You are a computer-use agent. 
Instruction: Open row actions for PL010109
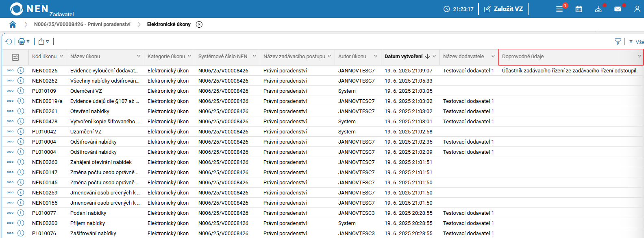point(10,91)
